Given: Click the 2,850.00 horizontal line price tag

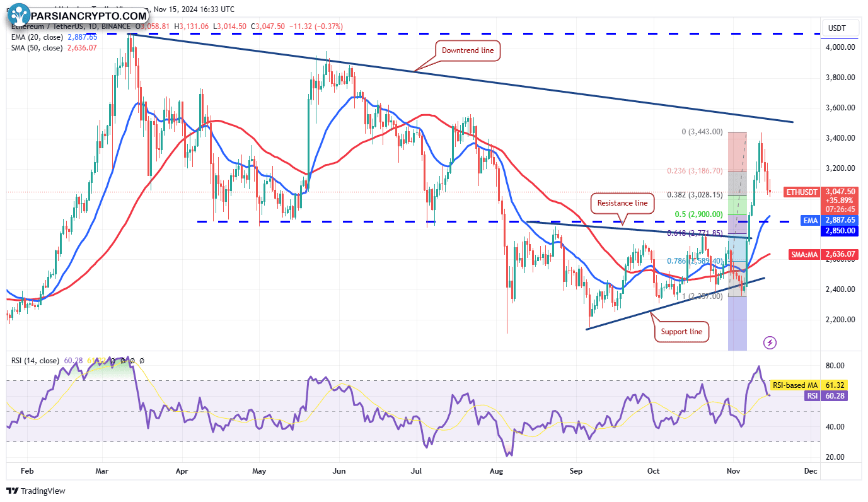Looking at the screenshot, I should tap(841, 231).
